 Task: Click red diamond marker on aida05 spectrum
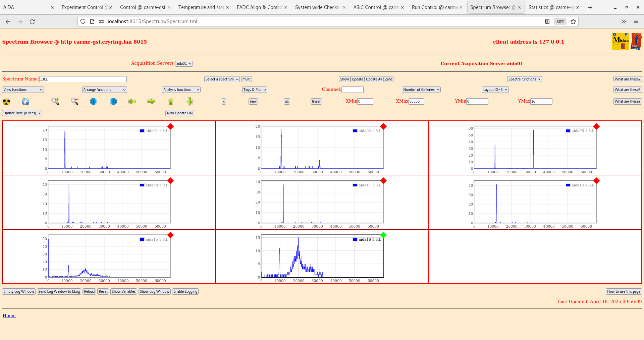596,126
